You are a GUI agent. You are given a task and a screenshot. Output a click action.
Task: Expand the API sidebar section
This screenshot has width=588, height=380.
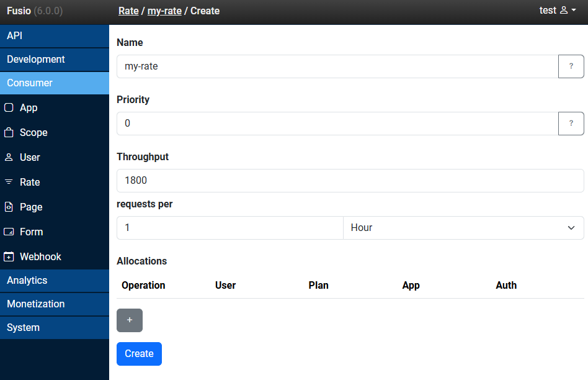click(x=55, y=36)
